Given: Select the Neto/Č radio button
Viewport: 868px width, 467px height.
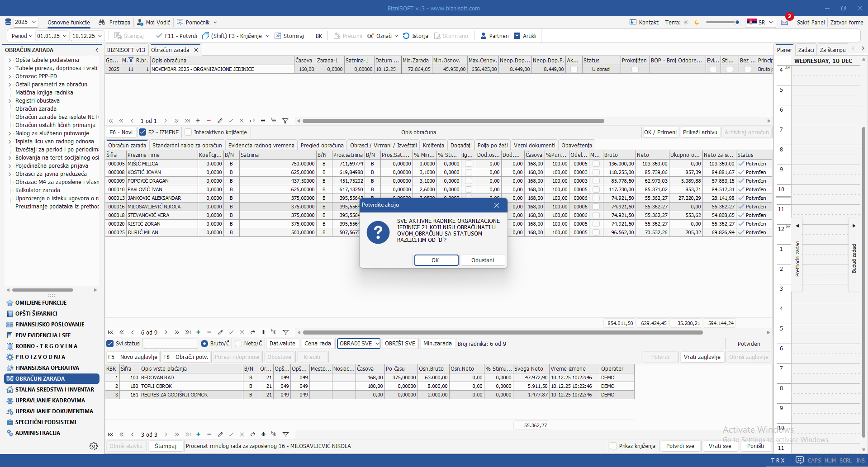Looking at the screenshot, I should 239,344.
